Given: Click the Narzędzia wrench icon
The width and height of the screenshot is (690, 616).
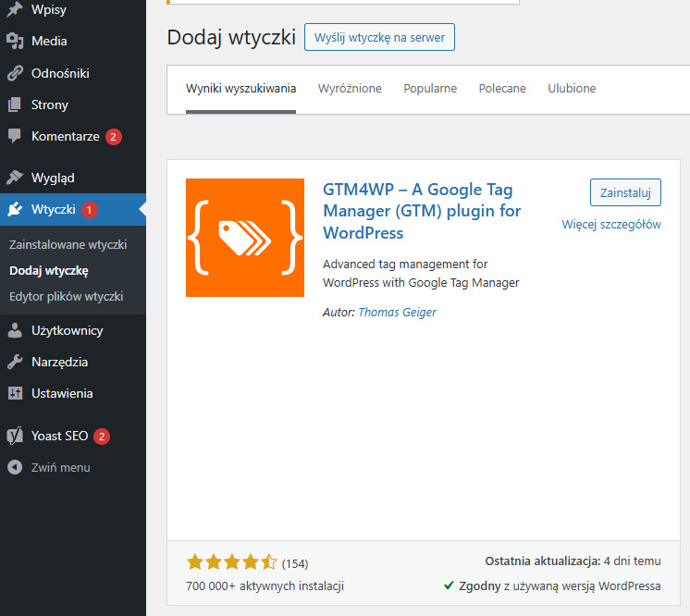Looking at the screenshot, I should 15,363.
